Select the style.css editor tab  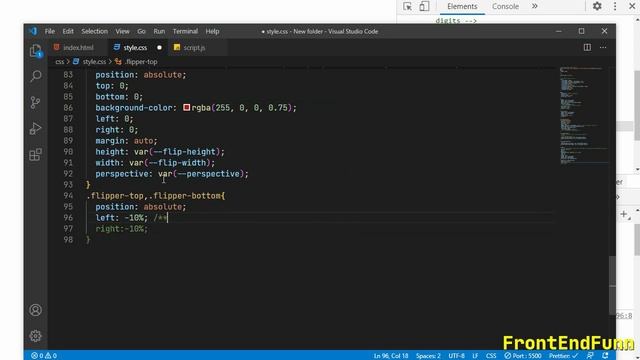pyautogui.click(x=135, y=48)
